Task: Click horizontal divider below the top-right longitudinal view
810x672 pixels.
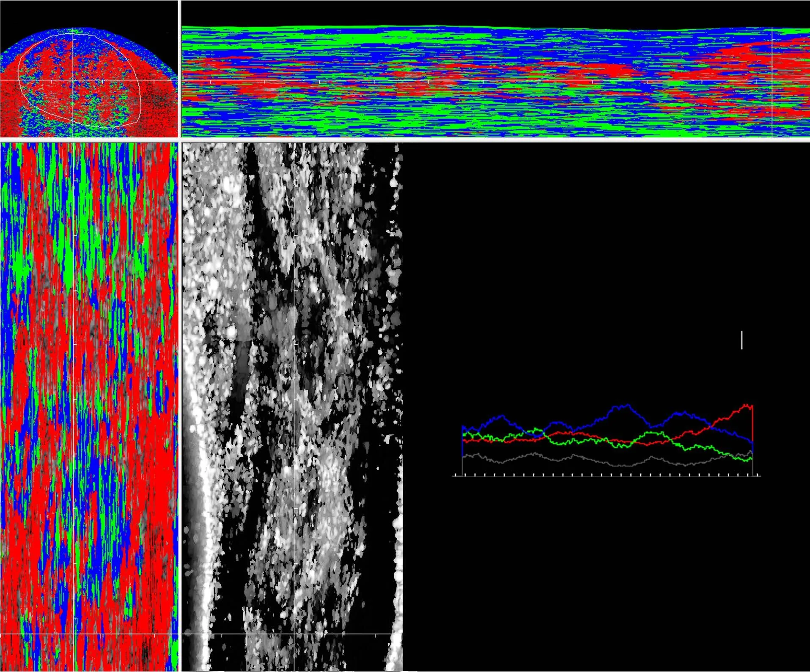Action: 495,140
